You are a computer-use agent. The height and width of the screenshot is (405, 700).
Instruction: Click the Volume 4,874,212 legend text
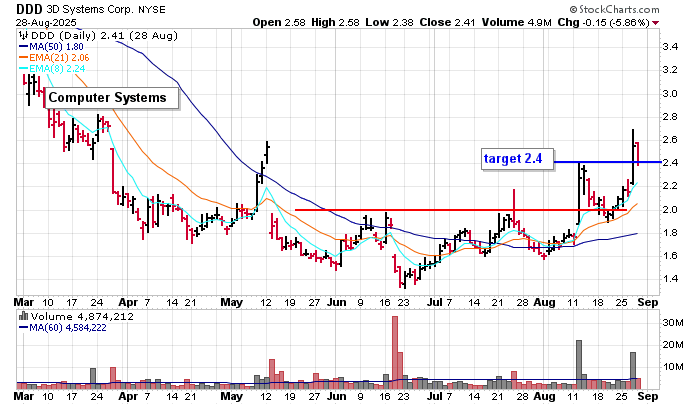pos(82,316)
